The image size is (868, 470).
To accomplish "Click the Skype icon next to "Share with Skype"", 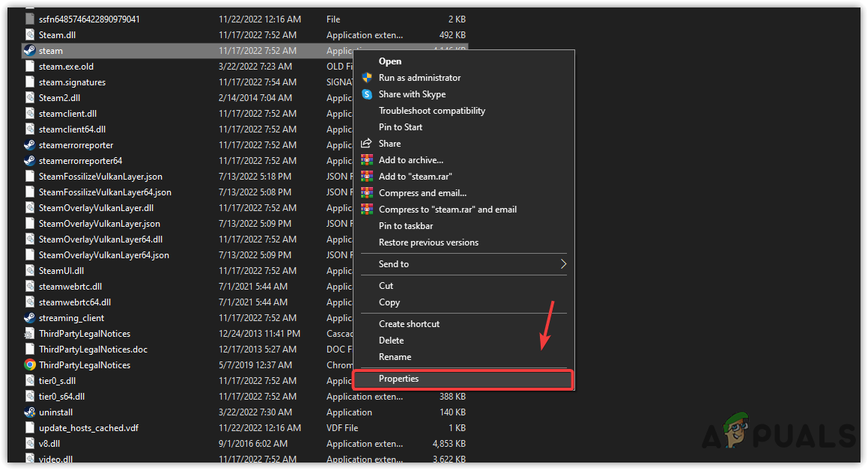I will (367, 94).
